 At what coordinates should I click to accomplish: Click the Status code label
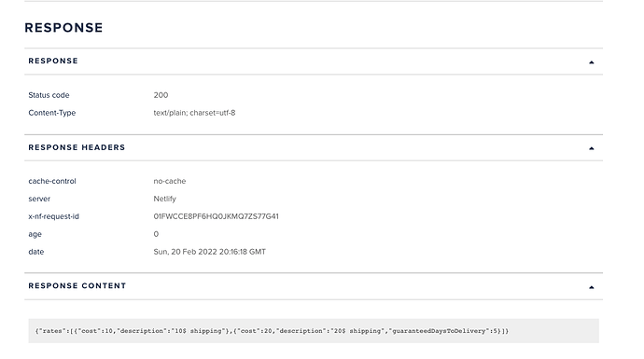(x=49, y=95)
